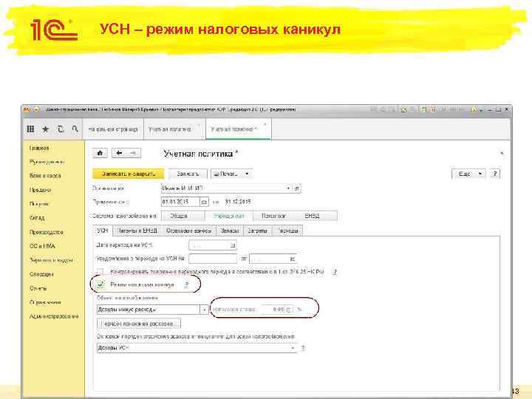Click the search magnifier icon
This screenshot has width=532, height=399.
pos(75,129)
